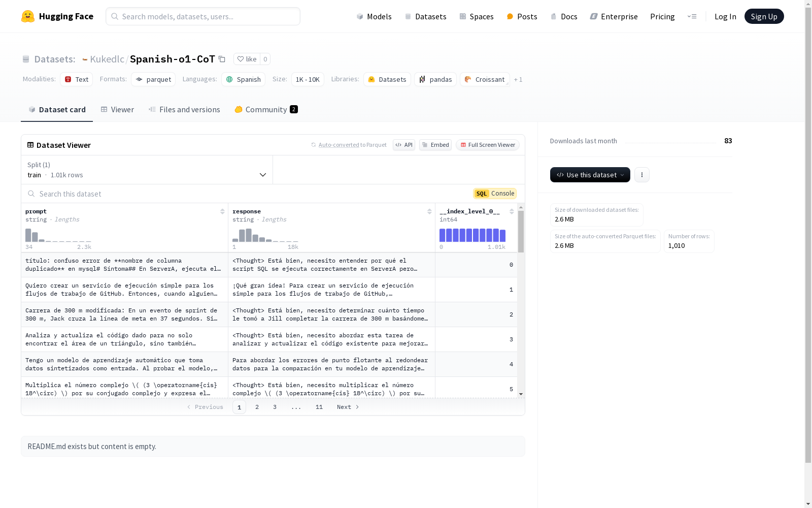Click the Previous page button
This screenshot has width=812, height=508.
point(205,407)
